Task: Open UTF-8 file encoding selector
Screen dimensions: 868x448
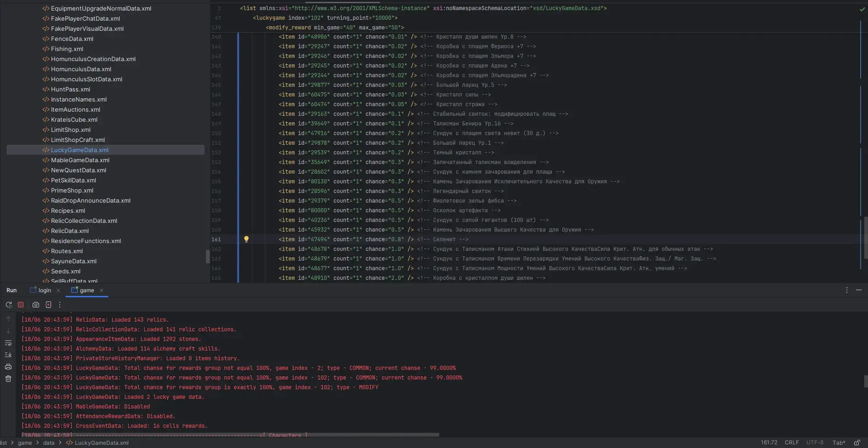Action: coord(815,442)
